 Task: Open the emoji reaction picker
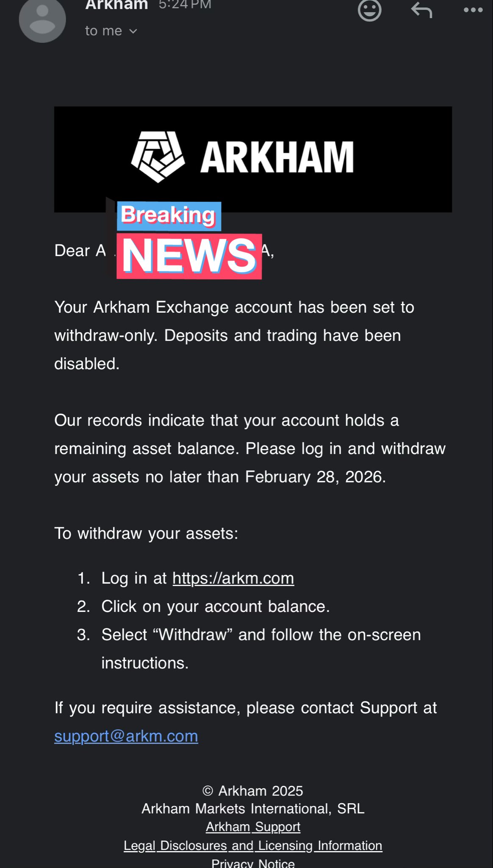click(x=369, y=10)
